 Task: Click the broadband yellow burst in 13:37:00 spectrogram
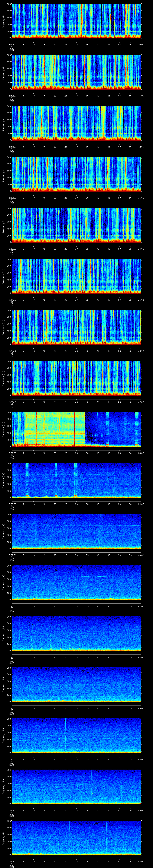pyautogui.click(x=54, y=429)
